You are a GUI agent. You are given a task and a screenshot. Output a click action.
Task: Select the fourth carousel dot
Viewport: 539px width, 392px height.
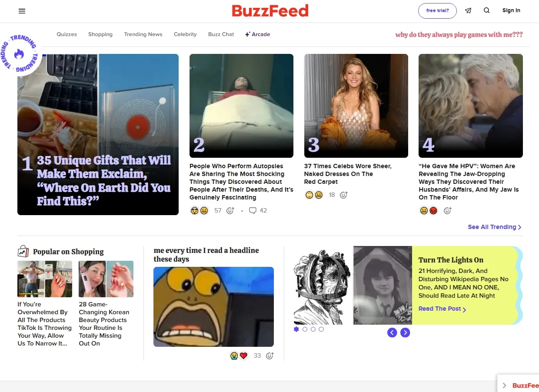(x=321, y=329)
